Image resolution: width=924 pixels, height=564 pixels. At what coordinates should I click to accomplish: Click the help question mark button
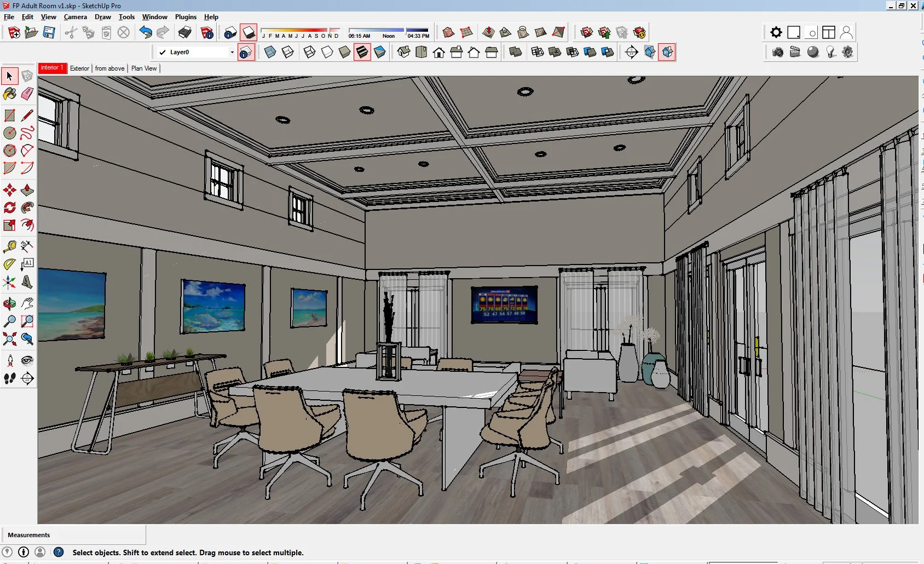click(59, 553)
